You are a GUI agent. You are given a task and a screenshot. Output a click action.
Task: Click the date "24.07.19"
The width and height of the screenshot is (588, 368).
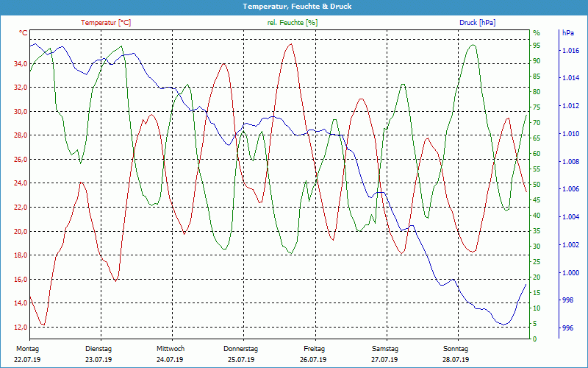pyautogui.click(x=170, y=360)
